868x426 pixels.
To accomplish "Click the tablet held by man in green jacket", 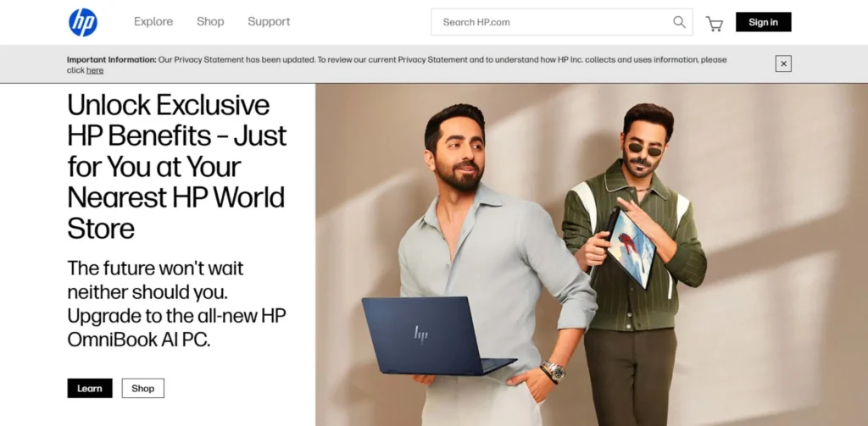I will 632,246.
